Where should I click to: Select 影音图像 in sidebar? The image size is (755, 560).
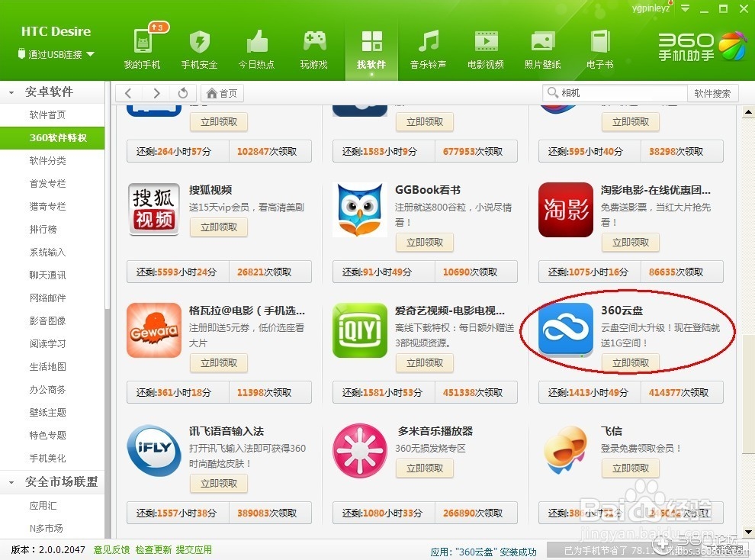click(x=47, y=320)
